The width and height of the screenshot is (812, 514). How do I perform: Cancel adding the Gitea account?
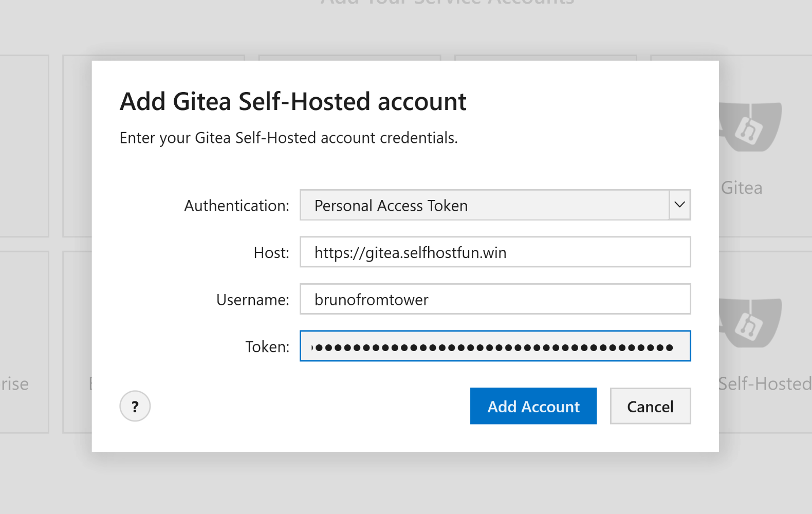point(650,406)
